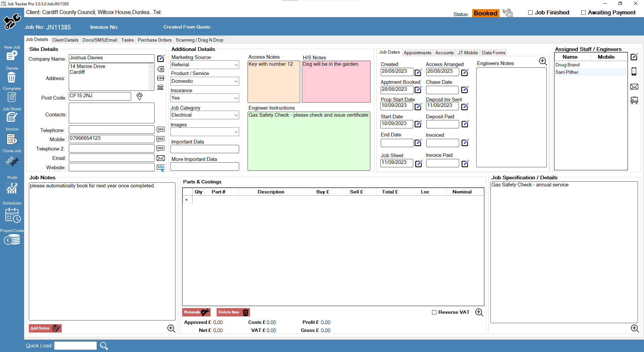This screenshot has width=644, height=352.
Task: Click the bank building icon beside address
Action: tap(161, 87)
